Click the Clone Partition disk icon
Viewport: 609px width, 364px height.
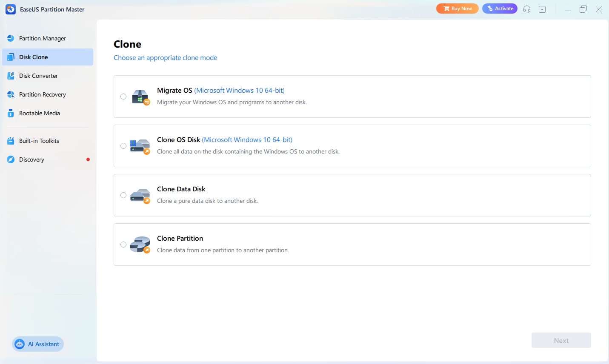(140, 245)
